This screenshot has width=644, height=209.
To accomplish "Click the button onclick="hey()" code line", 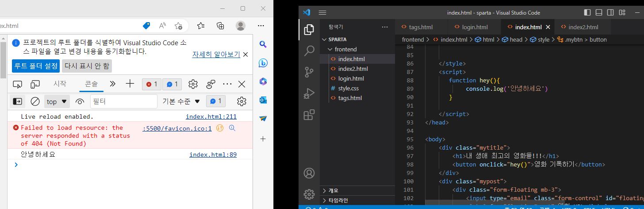I will (x=529, y=164).
